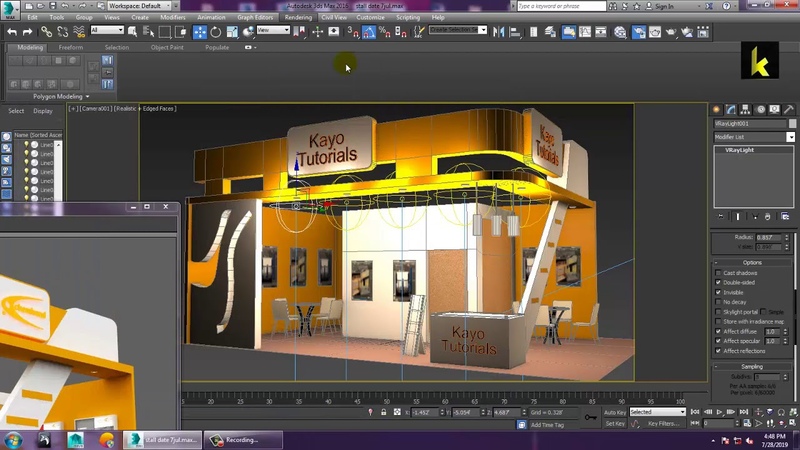The width and height of the screenshot is (800, 450).
Task: Click the Mirror tool icon
Action: [498, 32]
